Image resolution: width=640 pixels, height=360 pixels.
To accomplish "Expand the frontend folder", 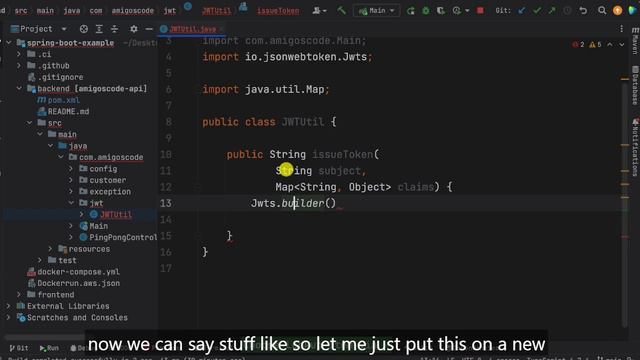I will point(19,295).
